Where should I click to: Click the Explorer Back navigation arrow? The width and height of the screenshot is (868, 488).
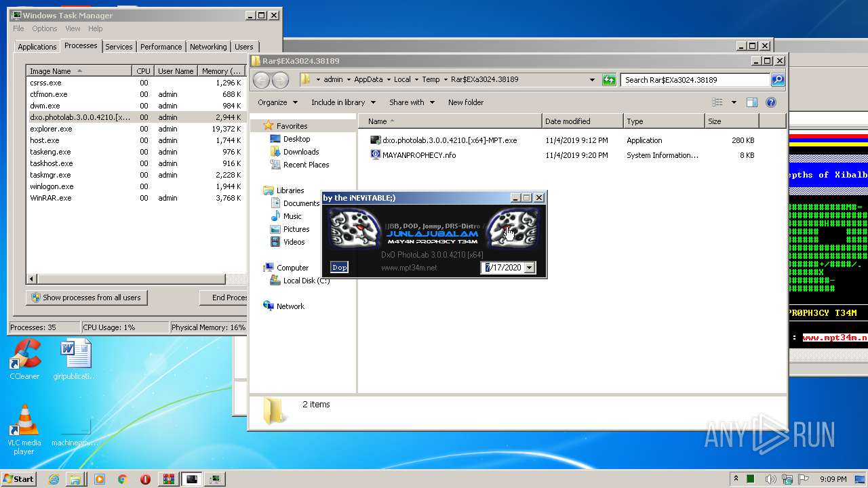tap(261, 80)
